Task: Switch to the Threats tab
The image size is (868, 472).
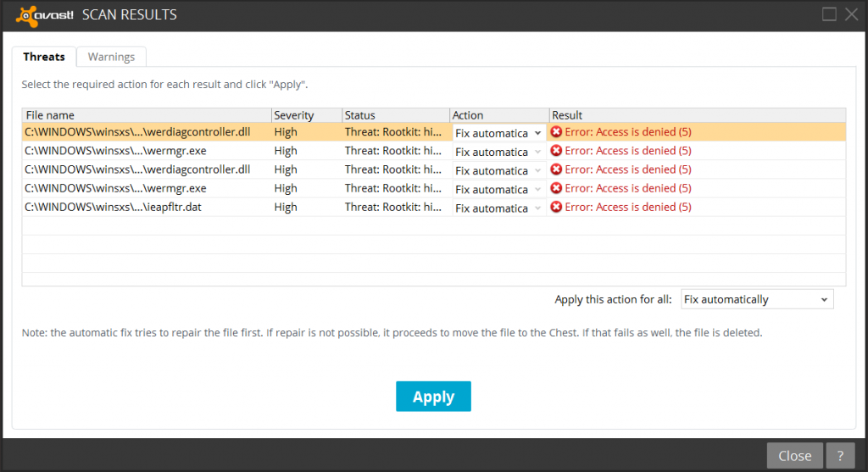Action: pos(44,57)
